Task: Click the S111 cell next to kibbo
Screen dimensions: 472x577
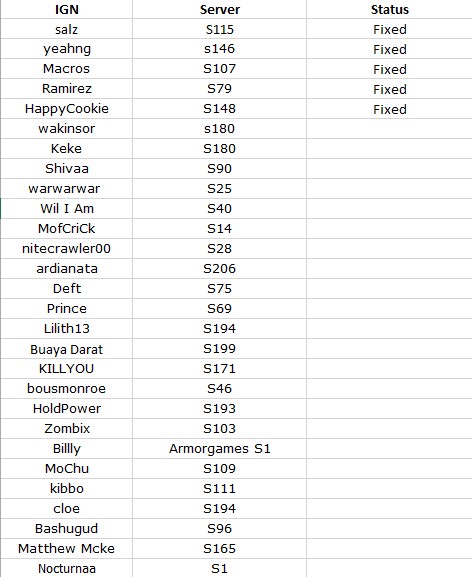Action: 219,488
